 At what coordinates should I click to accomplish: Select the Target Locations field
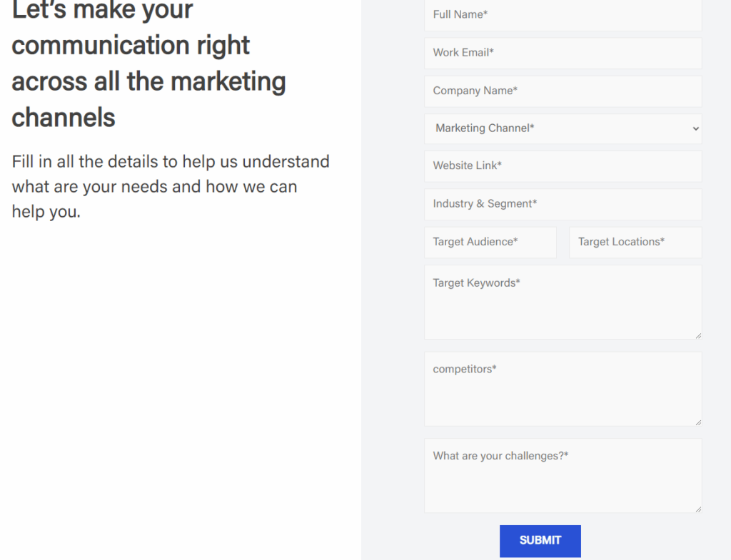coord(635,242)
